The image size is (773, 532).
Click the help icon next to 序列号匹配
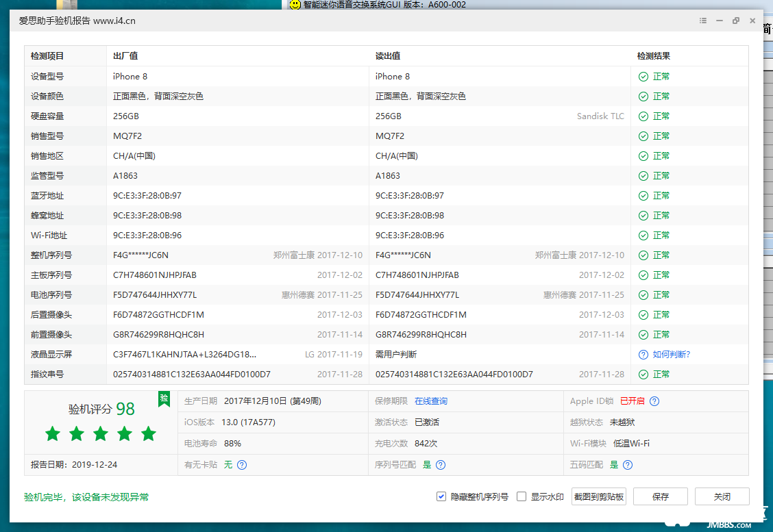pyautogui.click(x=441, y=464)
